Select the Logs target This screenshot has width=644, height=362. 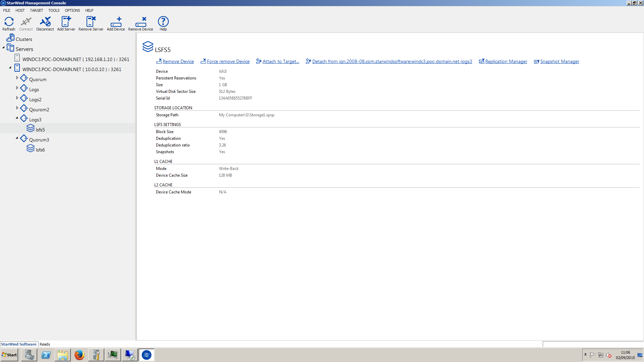pos(34,89)
